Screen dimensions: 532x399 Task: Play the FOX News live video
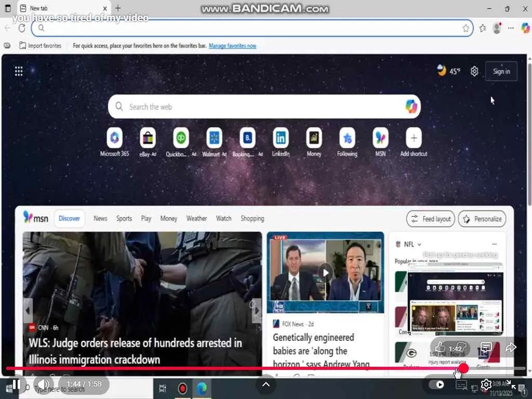point(325,273)
